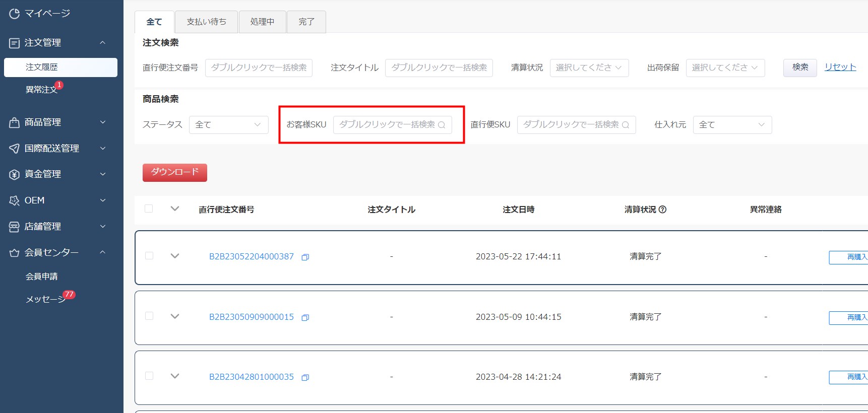Collapse the 会員センター sidebar section

coord(103,252)
